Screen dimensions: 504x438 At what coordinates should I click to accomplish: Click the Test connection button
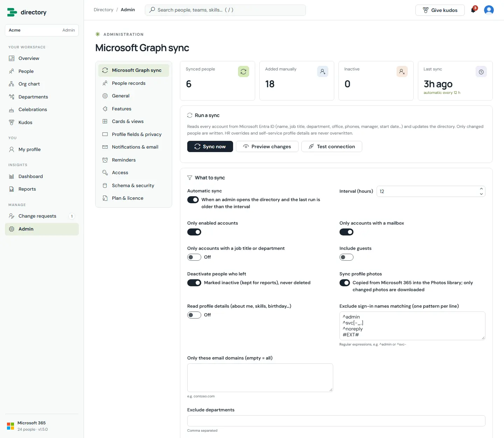pyautogui.click(x=332, y=146)
